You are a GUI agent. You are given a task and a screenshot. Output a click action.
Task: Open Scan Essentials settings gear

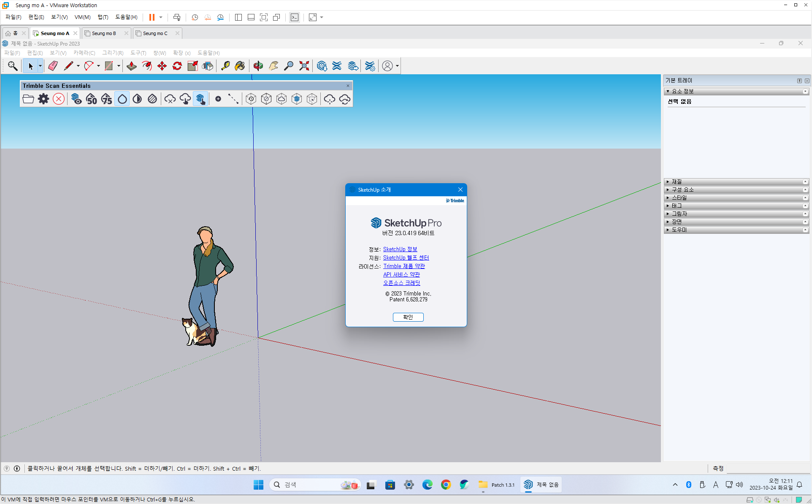click(x=43, y=99)
